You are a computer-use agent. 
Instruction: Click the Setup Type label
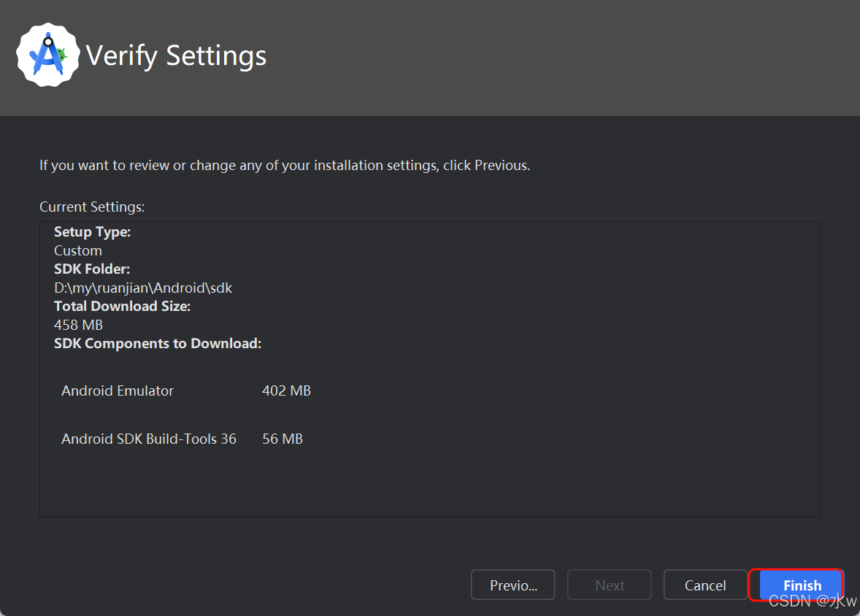pos(92,232)
